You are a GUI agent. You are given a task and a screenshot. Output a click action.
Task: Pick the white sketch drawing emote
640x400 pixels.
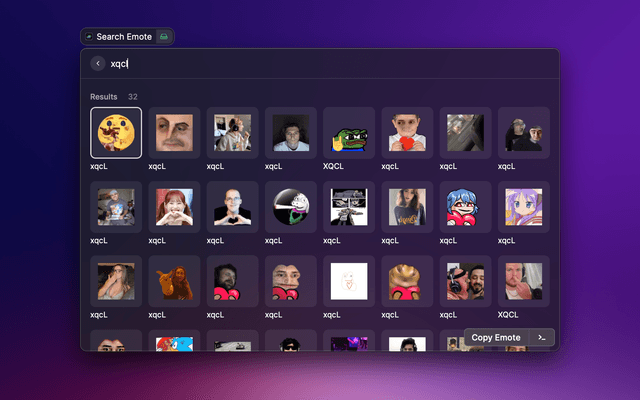point(349,281)
